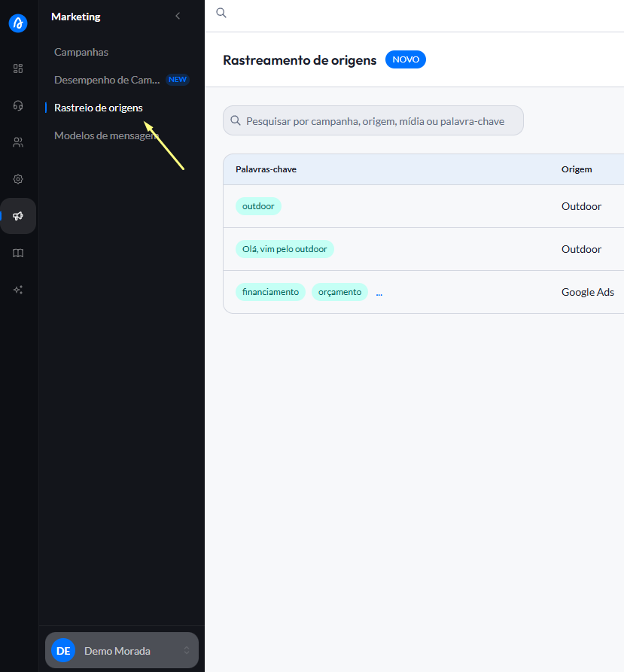Click the Origem column header
This screenshot has width=624, height=672.
tap(577, 169)
